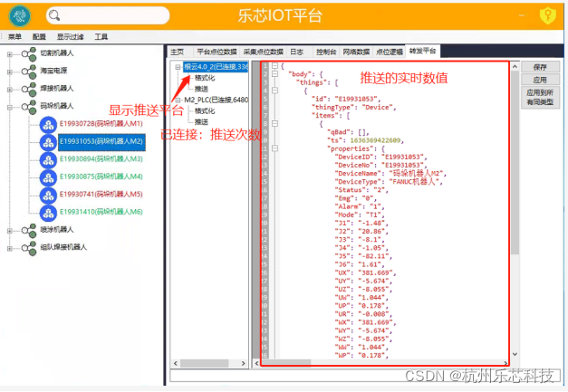Open the 显示过滤 menu
Image resolution: width=568 pixels, height=392 pixels.
[71, 36]
